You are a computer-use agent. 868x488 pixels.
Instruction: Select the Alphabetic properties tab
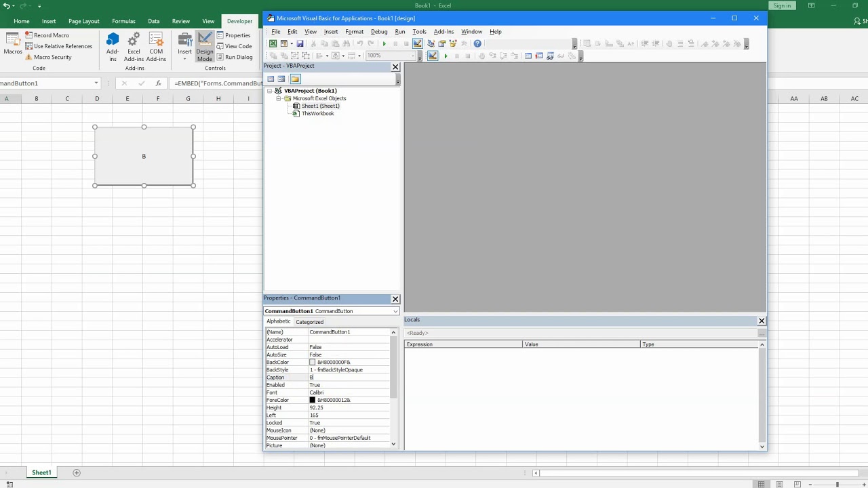pyautogui.click(x=278, y=321)
